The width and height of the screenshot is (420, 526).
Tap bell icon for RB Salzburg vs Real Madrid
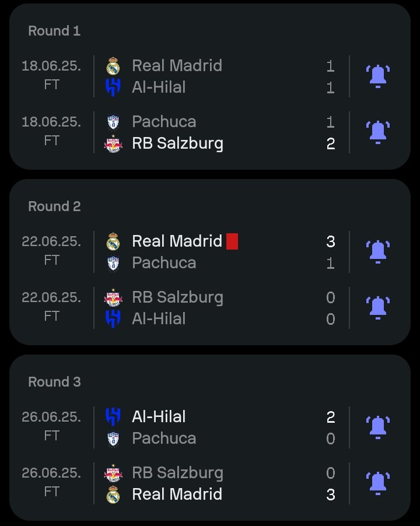(378, 483)
